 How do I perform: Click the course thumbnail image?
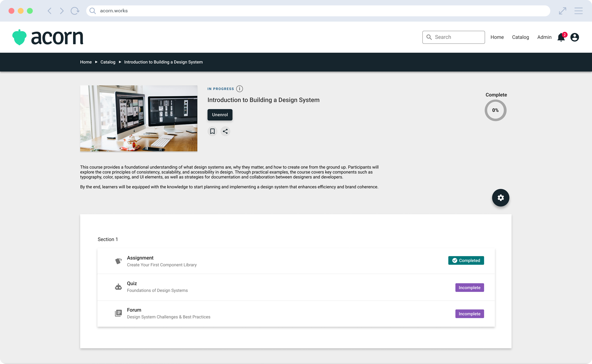(139, 118)
